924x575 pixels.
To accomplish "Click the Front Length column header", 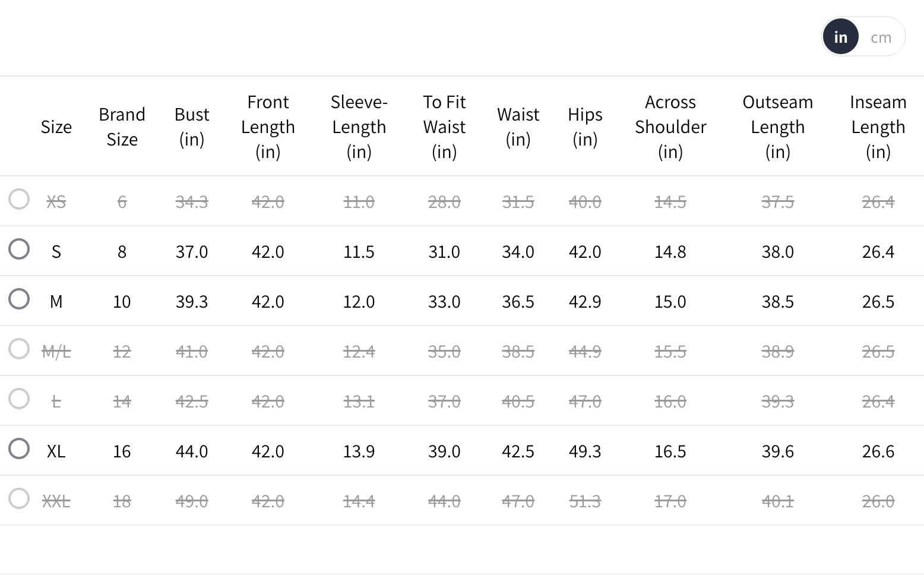I will [x=268, y=127].
